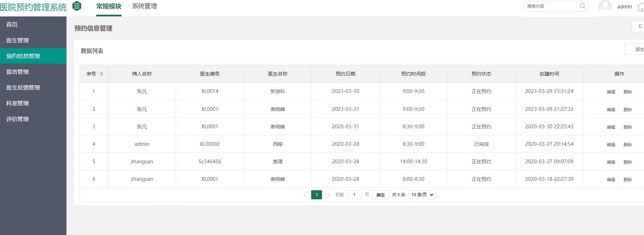Click the 预约日期 column header

(345, 74)
